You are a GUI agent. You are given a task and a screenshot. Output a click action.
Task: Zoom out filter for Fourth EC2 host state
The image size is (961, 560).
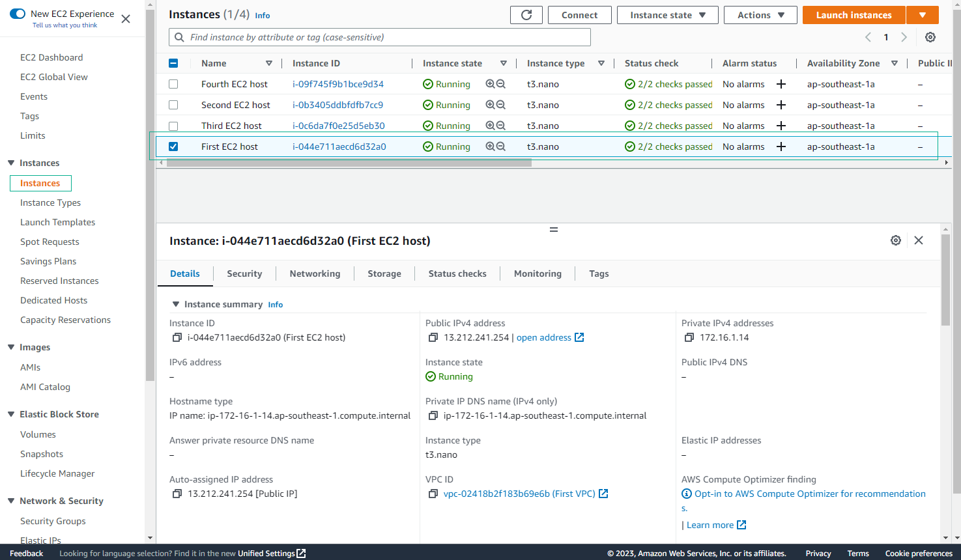(x=501, y=84)
